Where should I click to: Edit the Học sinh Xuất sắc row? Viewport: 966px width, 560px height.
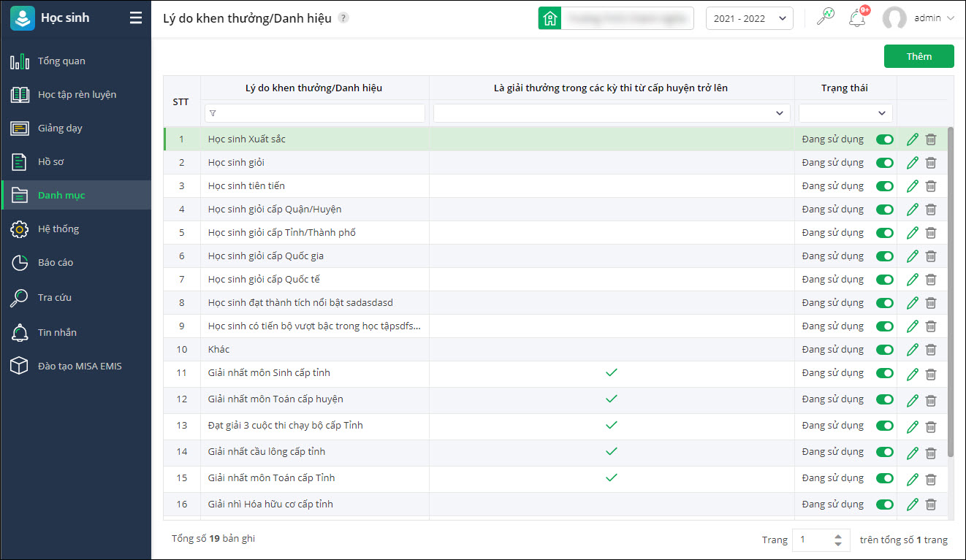(912, 139)
